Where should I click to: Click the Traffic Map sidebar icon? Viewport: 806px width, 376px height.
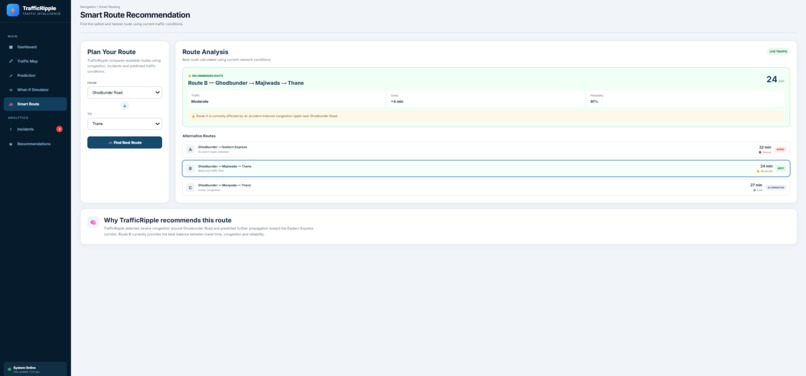(x=11, y=61)
